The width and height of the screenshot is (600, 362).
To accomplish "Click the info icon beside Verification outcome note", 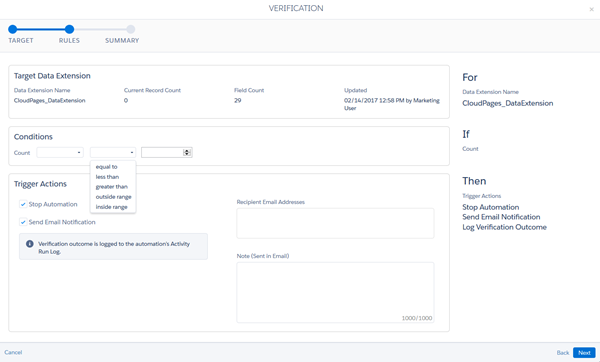I will point(29,244).
